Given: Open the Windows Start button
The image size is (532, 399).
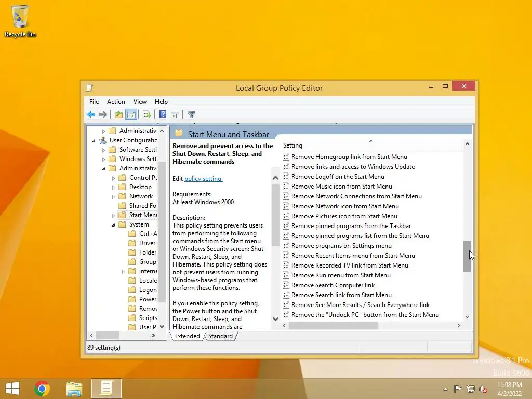Looking at the screenshot, I should coord(12,389).
